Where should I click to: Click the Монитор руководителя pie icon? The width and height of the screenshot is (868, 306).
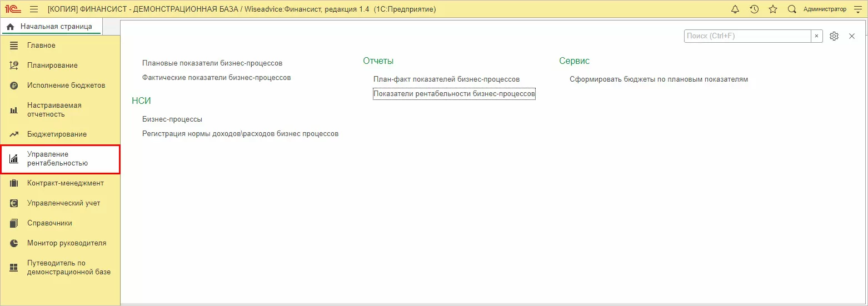click(x=14, y=243)
